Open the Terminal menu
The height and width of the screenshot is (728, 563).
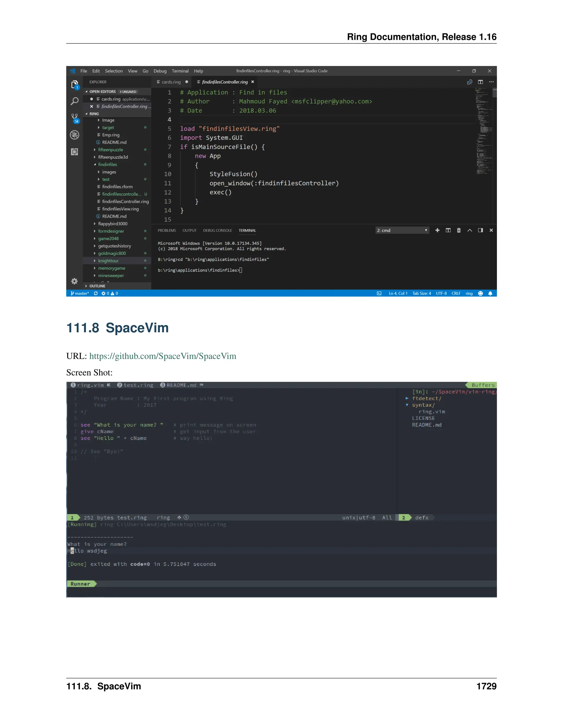[x=180, y=71]
